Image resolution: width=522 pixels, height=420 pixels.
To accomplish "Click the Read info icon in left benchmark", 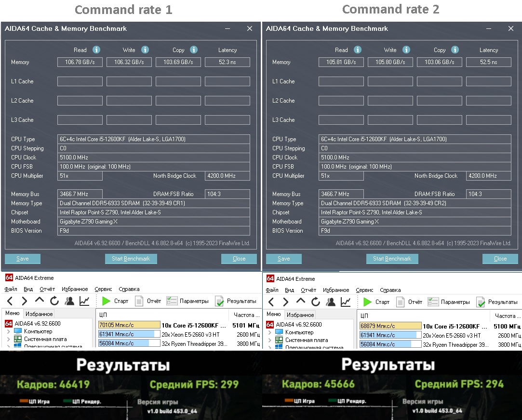I will [x=96, y=50].
